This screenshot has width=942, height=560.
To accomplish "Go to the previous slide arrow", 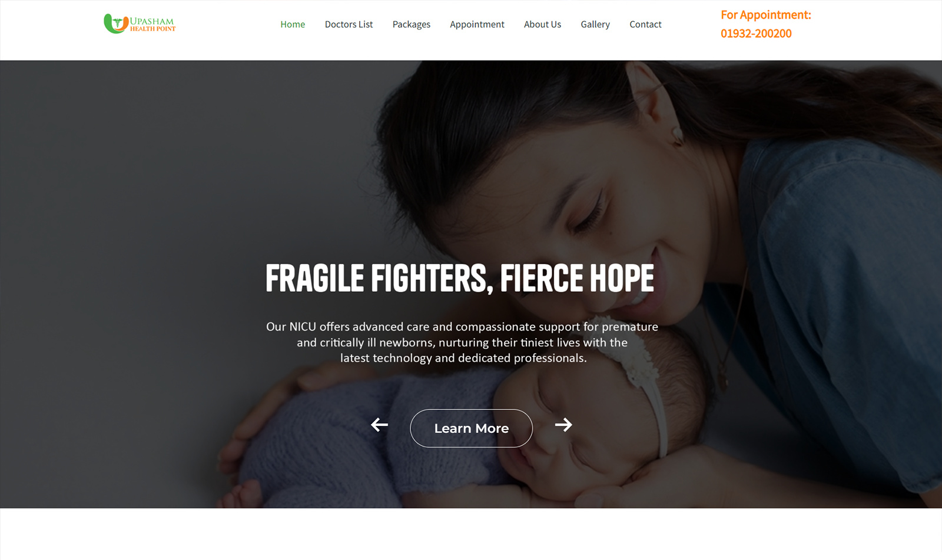I will coord(380,425).
